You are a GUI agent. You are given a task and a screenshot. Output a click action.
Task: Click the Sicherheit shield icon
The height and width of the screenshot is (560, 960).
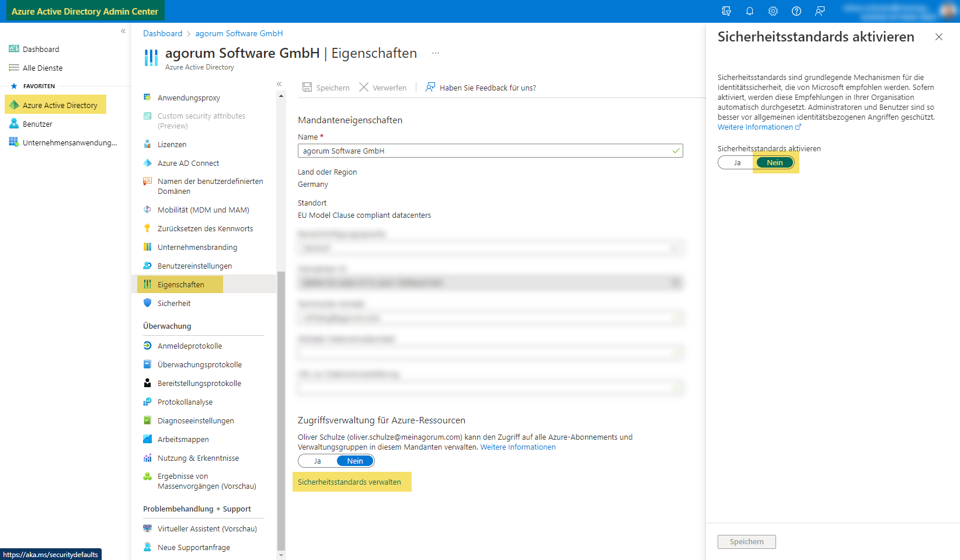(x=147, y=303)
